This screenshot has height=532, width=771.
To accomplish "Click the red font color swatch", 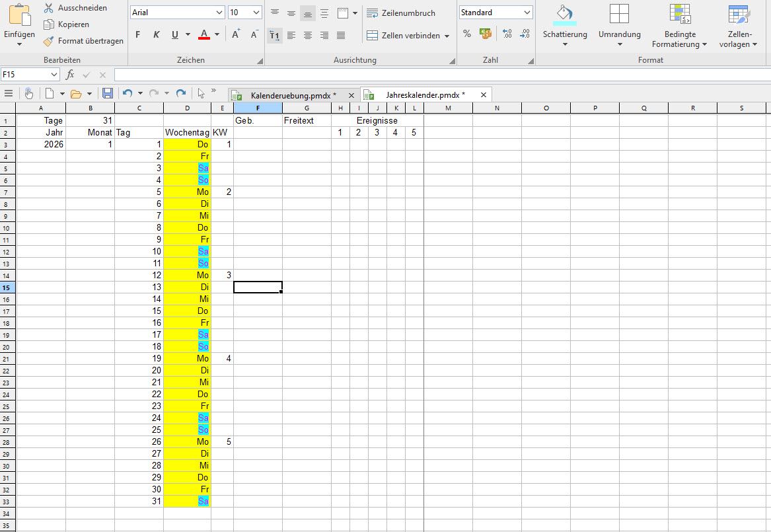I will point(203,34).
